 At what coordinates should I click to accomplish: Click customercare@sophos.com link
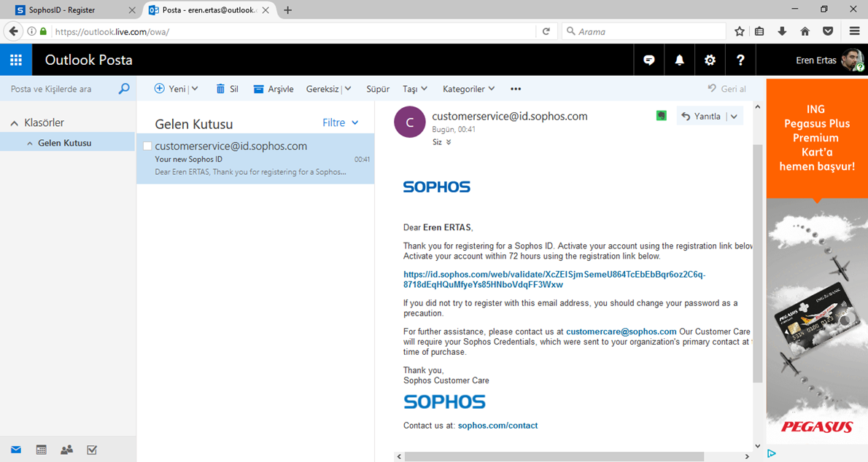[x=621, y=332]
